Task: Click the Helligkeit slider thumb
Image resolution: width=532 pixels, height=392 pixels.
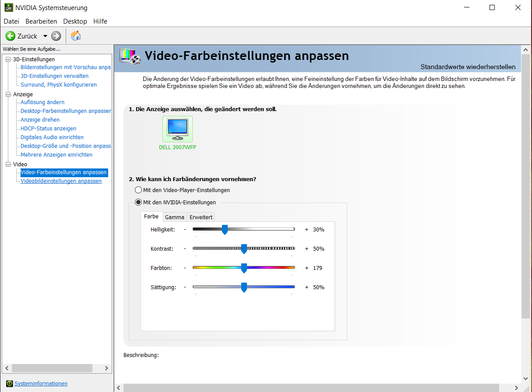Action: (x=225, y=230)
